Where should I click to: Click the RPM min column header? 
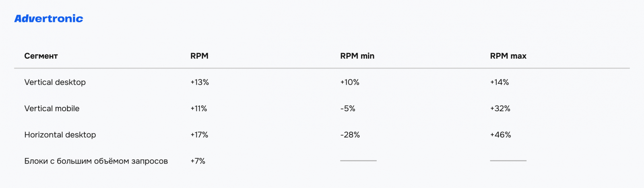coord(357,56)
